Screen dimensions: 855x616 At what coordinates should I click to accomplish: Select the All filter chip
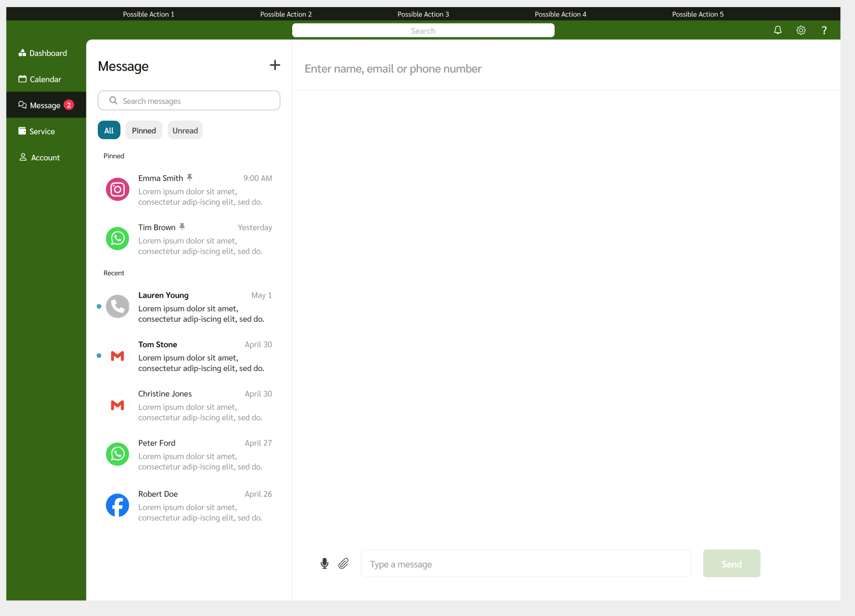pos(109,130)
